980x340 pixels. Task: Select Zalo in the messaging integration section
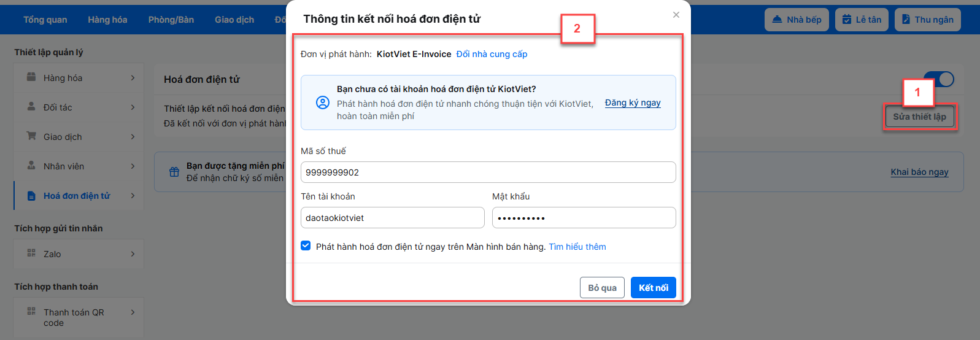(x=79, y=254)
